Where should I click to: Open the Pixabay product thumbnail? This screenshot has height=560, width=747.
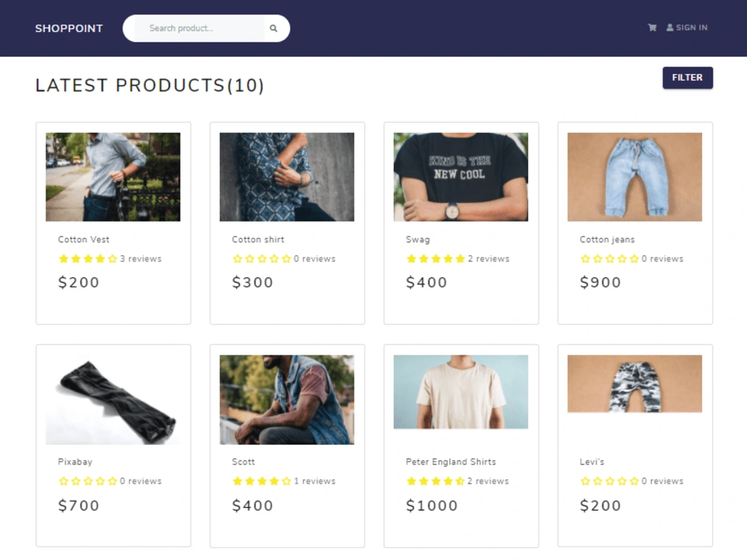tap(113, 399)
